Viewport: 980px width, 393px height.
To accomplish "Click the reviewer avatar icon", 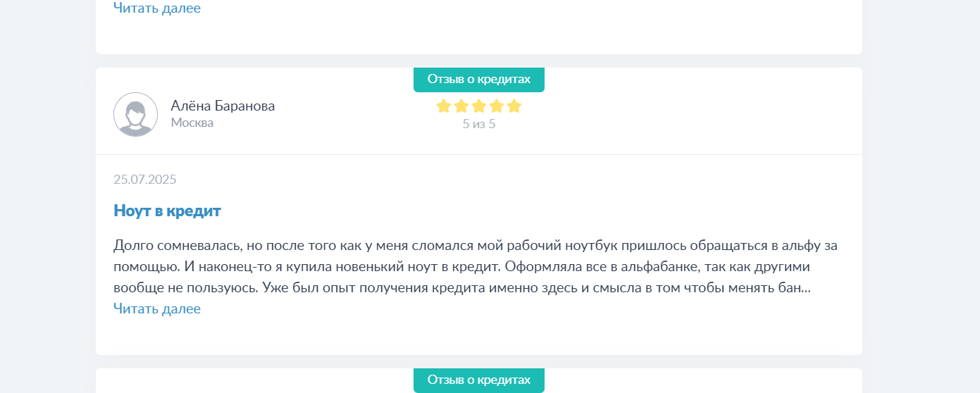I will click(135, 114).
